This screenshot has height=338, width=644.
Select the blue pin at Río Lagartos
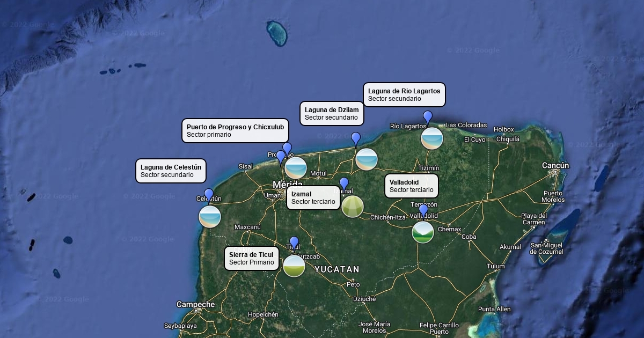pyautogui.click(x=428, y=117)
